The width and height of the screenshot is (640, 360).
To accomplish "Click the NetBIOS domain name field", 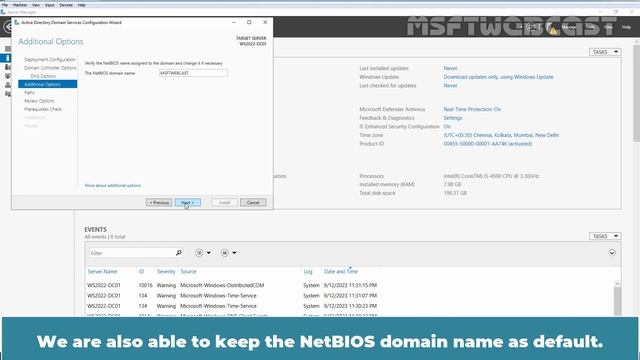I will pos(193,73).
